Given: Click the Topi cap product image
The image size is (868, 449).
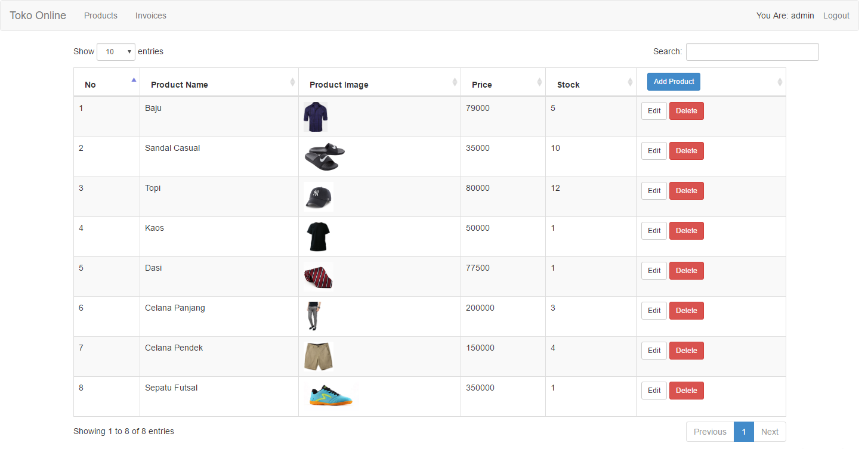Looking at the screenshot, I should [318, 197].
